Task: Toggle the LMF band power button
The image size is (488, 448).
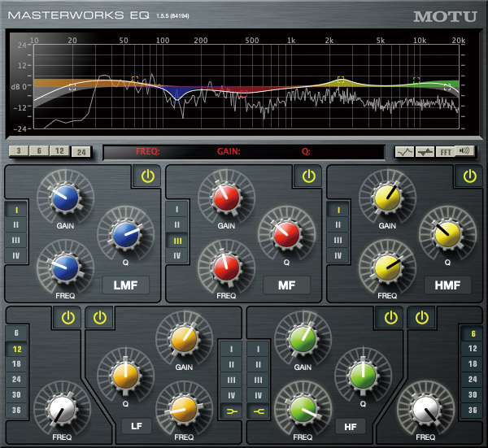Action: (x=147, y=176)
